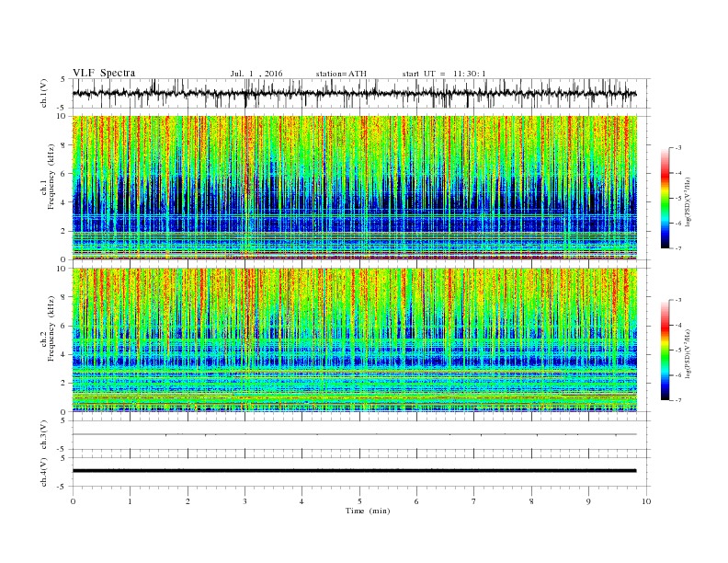Click the time axis tick label '9'
The height and width of the screenshot is (563, 728).
click(x=588, y=501)
